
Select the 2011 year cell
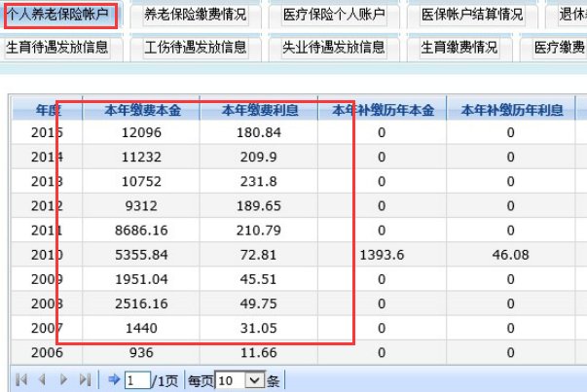point(47,231)
